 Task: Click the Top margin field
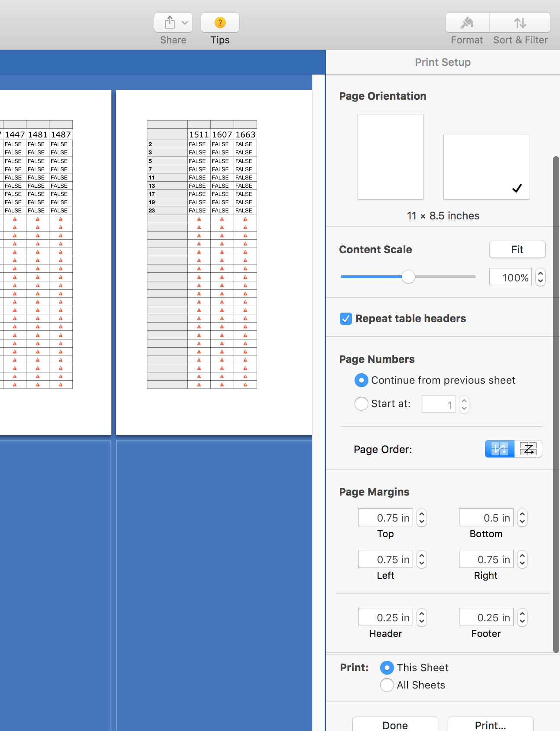pyautogui.click(x=386, y=517)
